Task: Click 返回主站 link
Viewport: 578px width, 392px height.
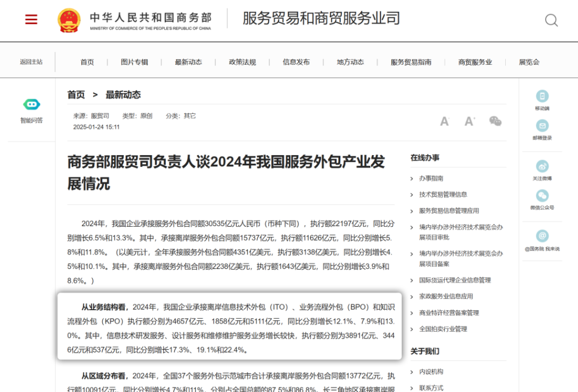Action: [31, 62]
